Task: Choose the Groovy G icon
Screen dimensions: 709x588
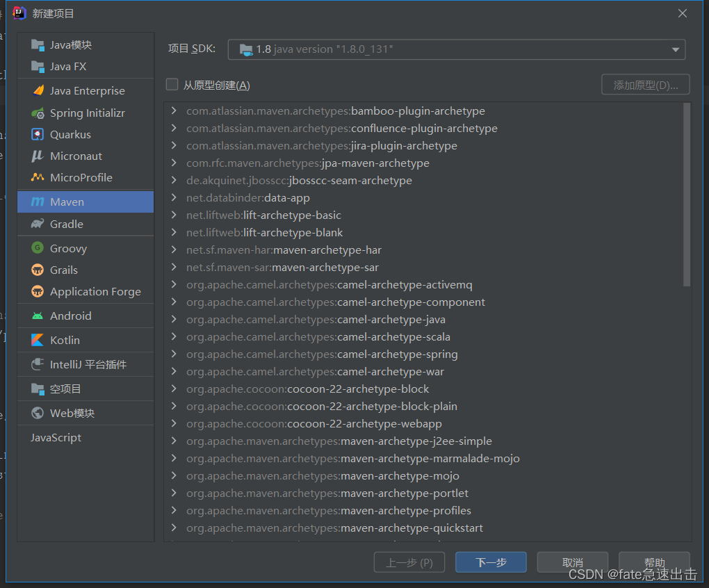Action: tap(38, 247)
